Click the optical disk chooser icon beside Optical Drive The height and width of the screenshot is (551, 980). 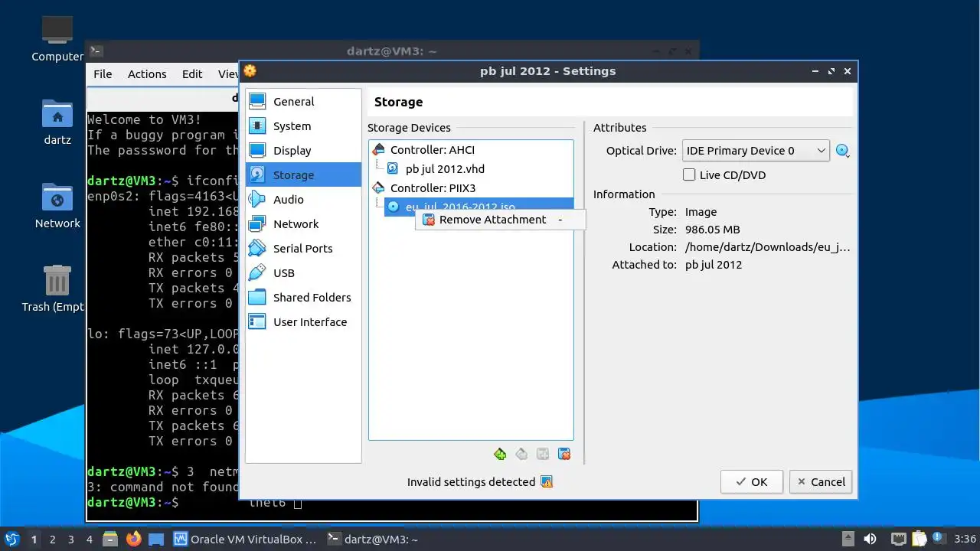tap(843, 151)
